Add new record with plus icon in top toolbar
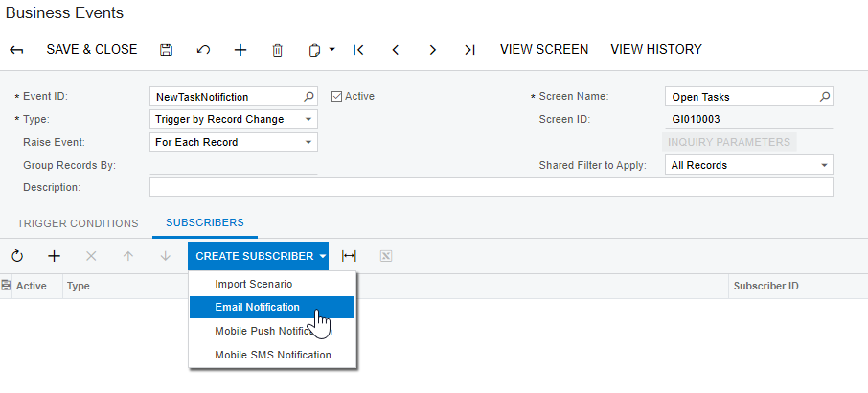This screenshot has height=393, width=868. (240, 50)
